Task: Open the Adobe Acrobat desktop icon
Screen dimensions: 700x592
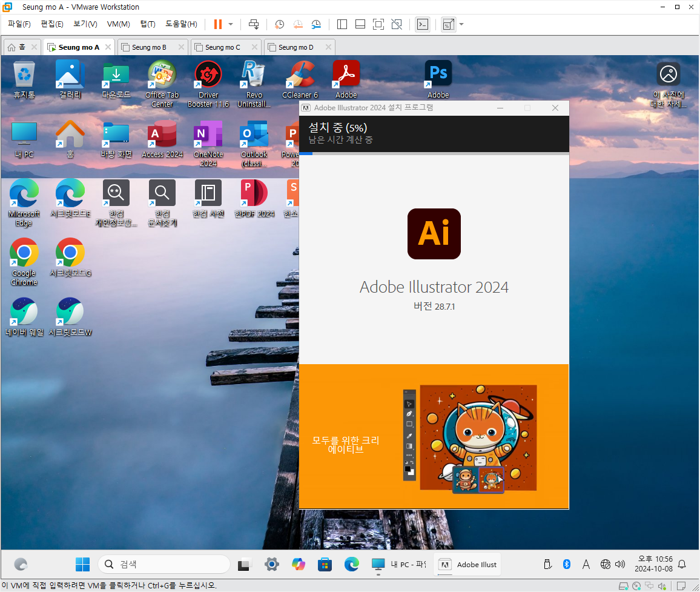Action: tap(346, 79)
